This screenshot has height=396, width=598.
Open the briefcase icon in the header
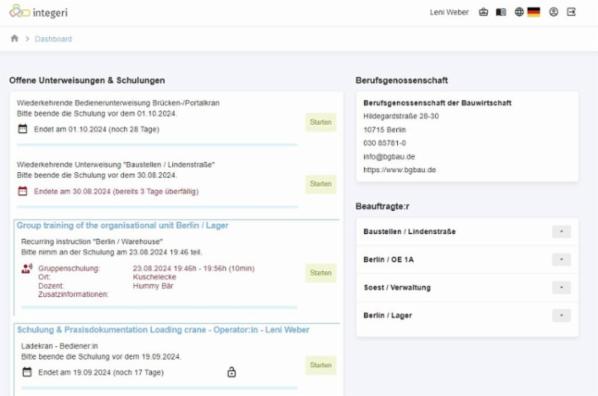tap(483, 12)
